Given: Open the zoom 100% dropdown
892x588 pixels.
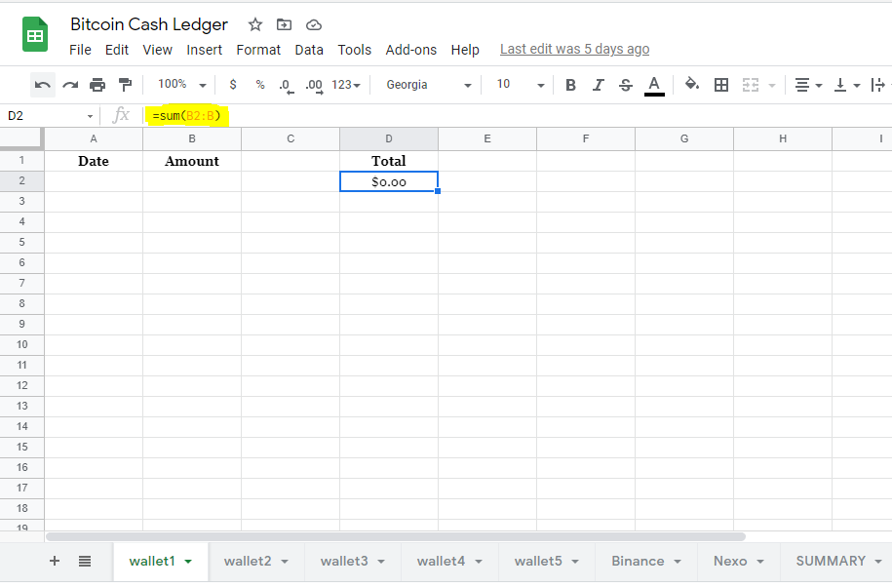Looking at the screenshot, I should point(181,84).
